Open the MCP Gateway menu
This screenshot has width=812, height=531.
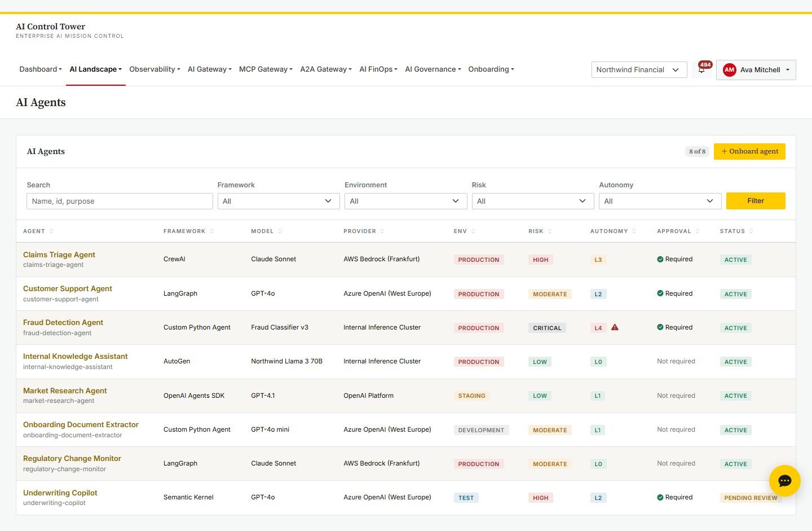point(266,69)
